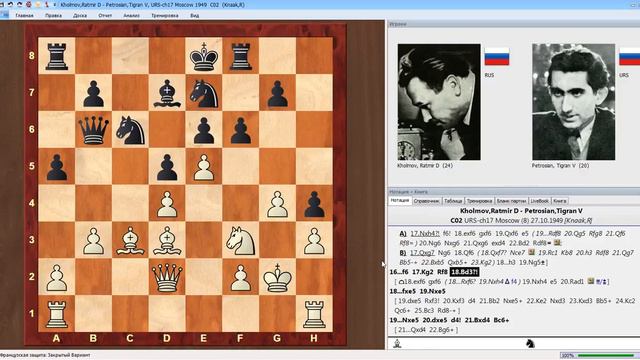Select the white king on g2

tap(278, 278)
